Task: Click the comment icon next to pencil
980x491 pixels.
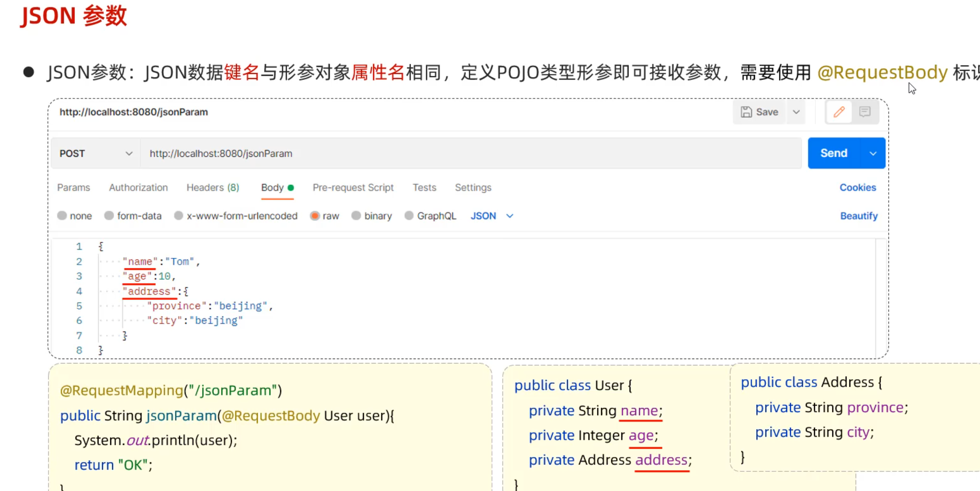Action: (x=865, y=112)
